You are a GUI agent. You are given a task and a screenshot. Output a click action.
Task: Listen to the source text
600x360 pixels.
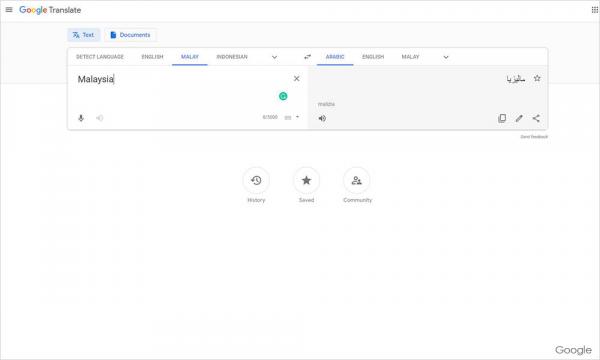[99, 118]
